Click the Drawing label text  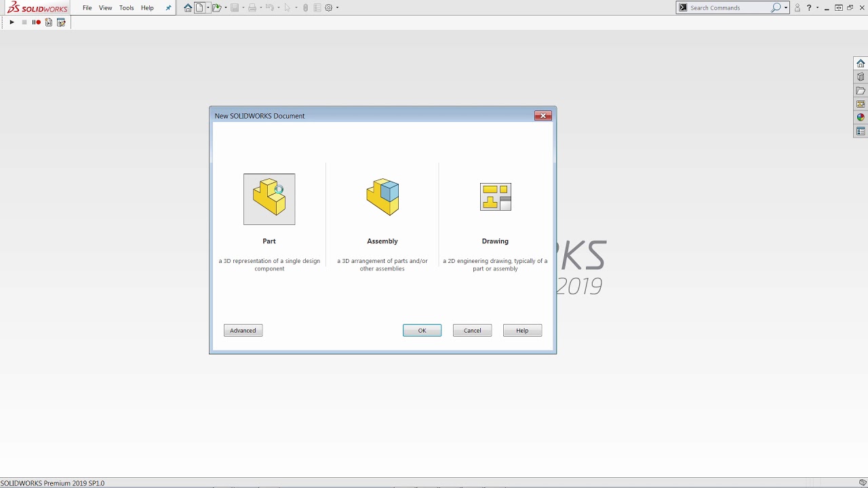[x=495, y=241]
